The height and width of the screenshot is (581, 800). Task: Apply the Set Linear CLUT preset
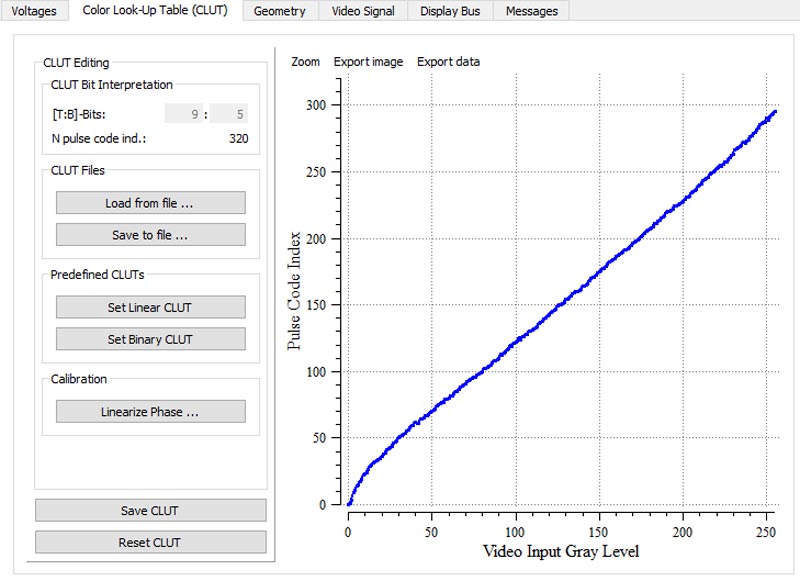point(151,307)
